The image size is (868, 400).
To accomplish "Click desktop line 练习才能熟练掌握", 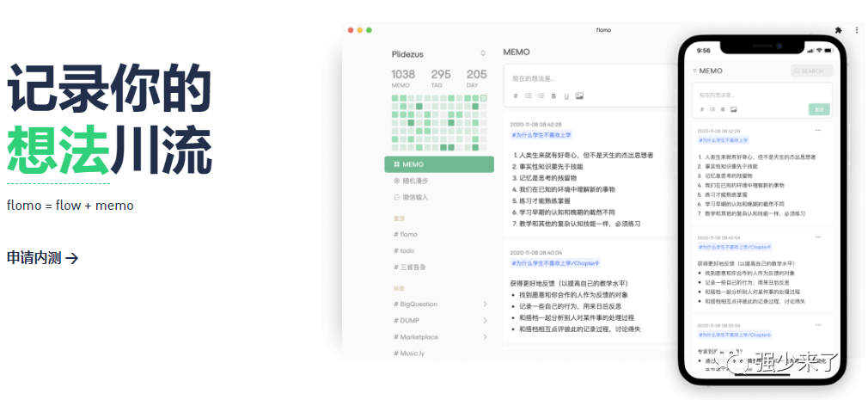I will (x=545, y=200).
